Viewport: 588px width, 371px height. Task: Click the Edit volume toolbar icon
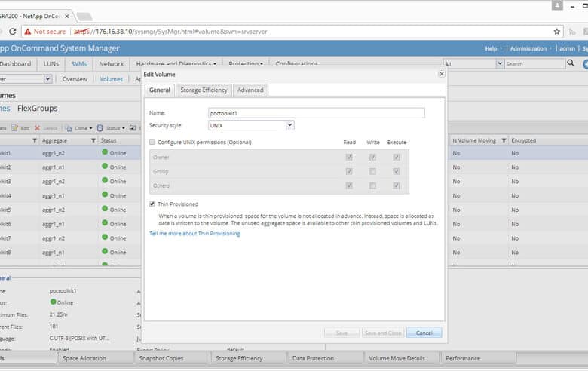coord(15,128)
